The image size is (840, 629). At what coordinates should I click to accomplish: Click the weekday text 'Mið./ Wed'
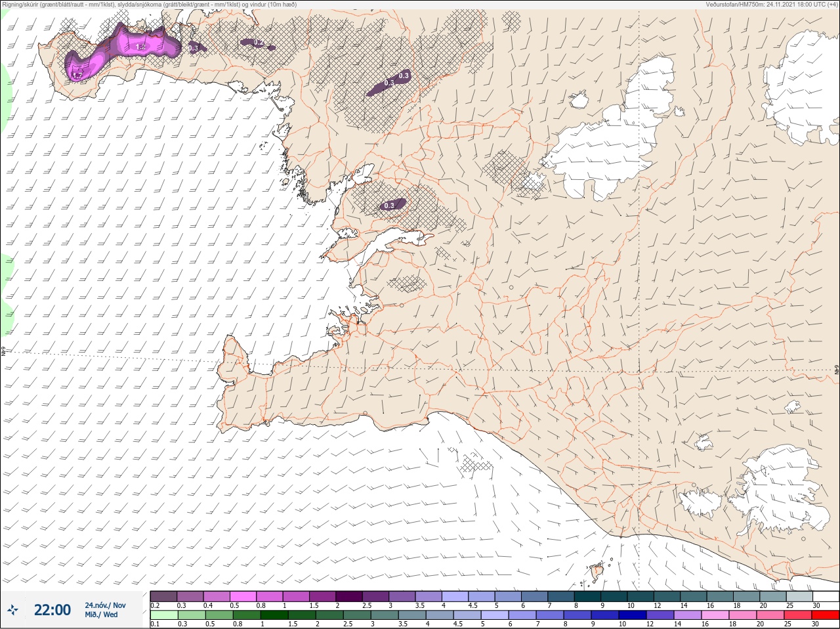[102, 615]
